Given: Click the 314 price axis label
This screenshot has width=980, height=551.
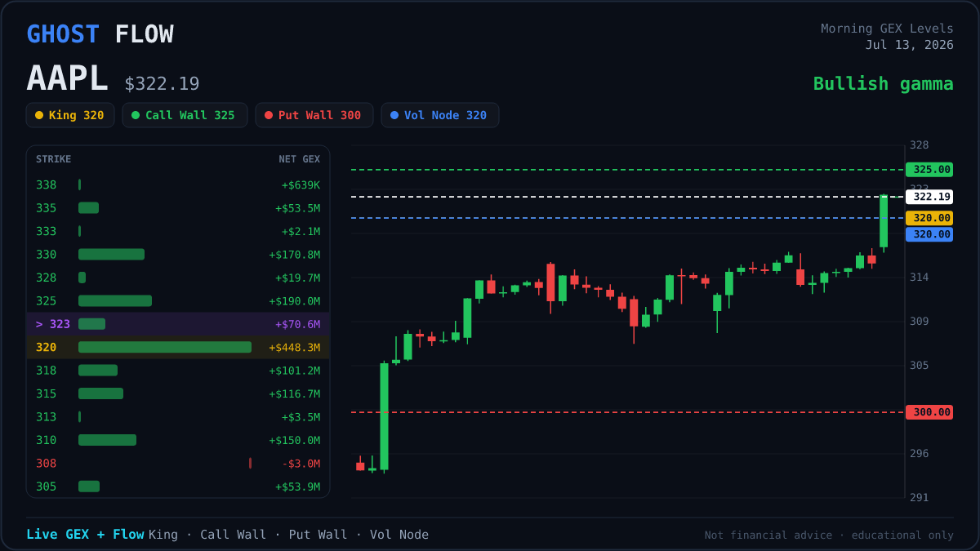Looking at the screenshot, I should click(919, 278).
